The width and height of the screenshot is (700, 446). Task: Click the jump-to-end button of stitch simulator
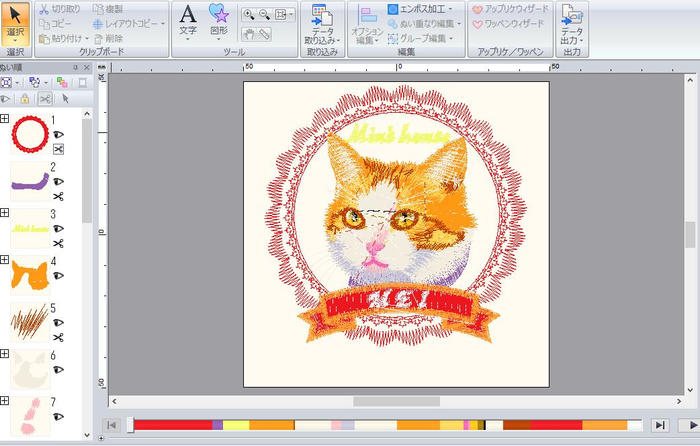659,426
